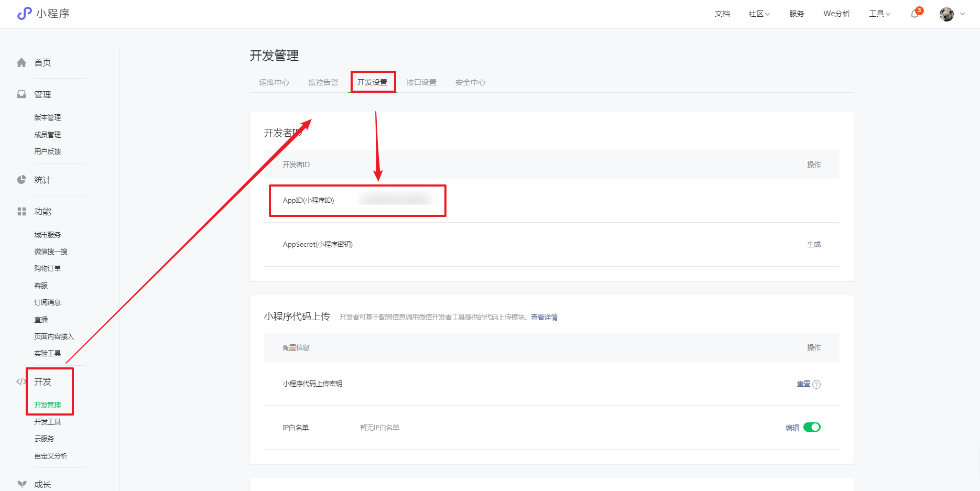This screenshot has height=491, width=980.
Task: Click the user avatar picture
Action: pos(946,14)
